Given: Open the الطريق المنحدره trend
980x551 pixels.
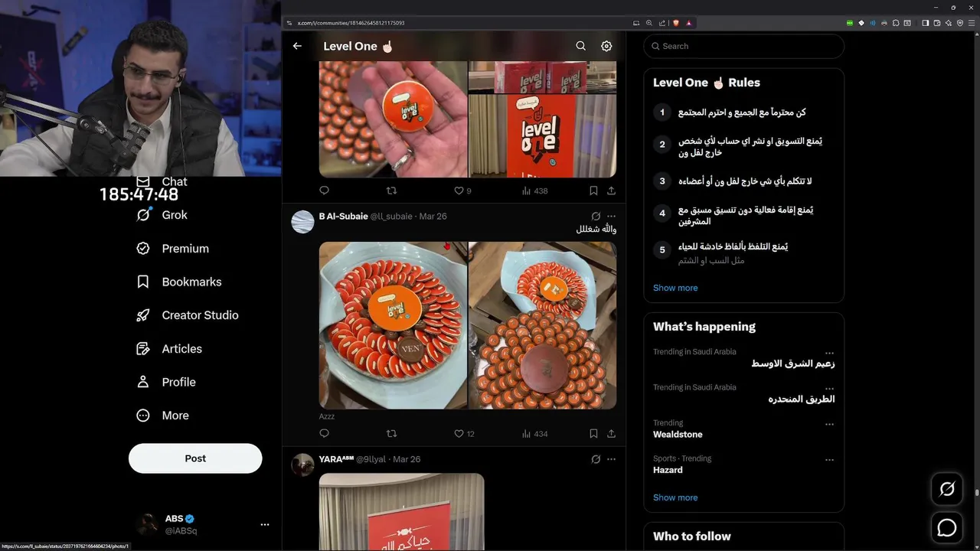Looking at the screenshot, I should [801, 399].
